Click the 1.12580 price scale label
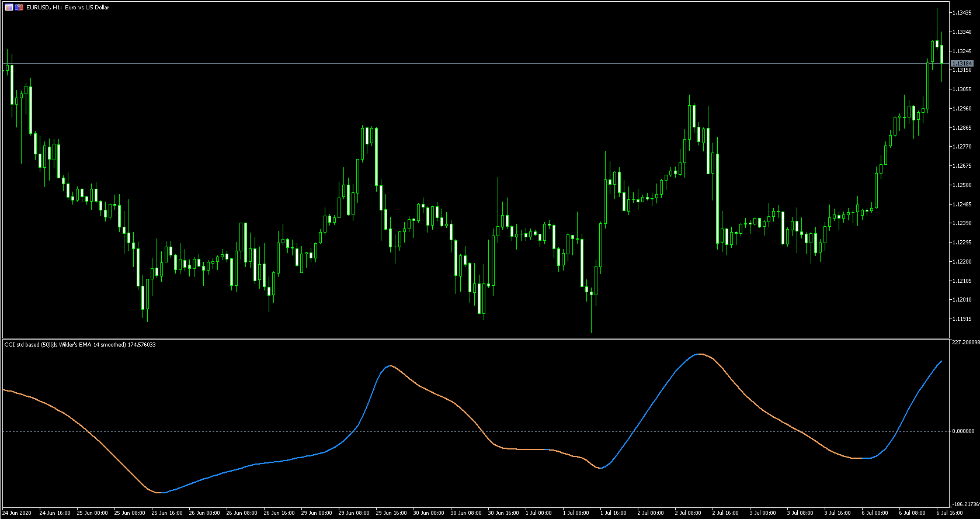 [962, 185]
